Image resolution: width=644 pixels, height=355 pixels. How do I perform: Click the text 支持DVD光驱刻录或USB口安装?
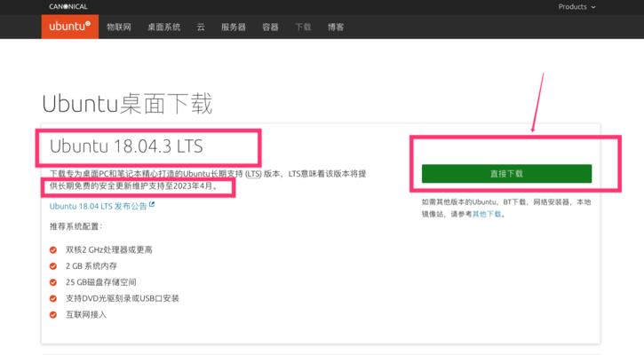click(123, 298)
